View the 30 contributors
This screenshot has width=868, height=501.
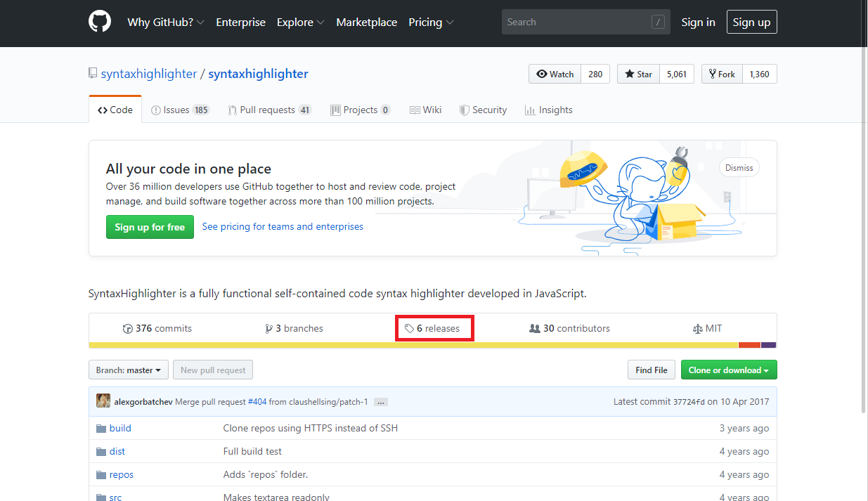pyautogui.click(x=569, y=328)
